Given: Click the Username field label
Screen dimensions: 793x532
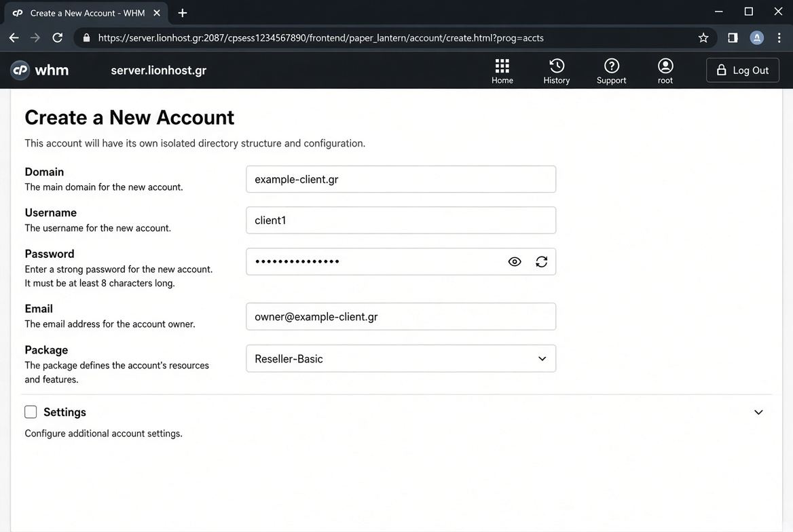Looking at the screenshot, I should pos(50,212).
